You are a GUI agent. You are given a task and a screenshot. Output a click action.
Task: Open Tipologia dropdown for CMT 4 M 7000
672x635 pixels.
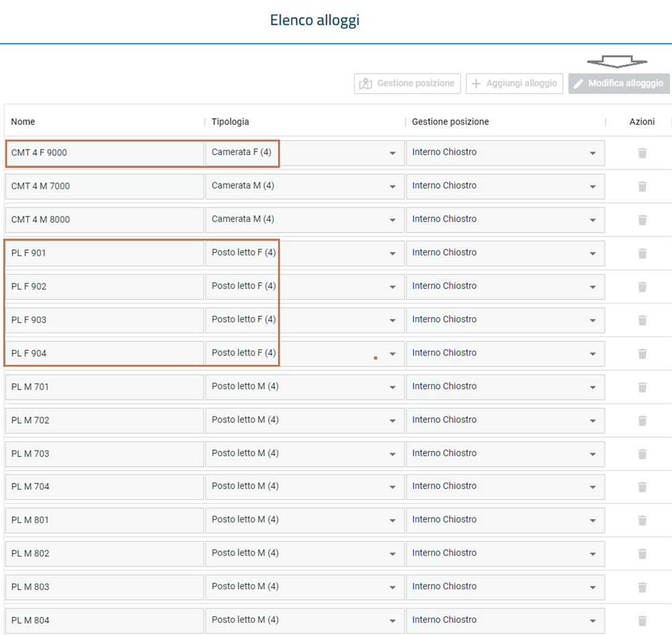pyautogui.click(x=304, y=186)
